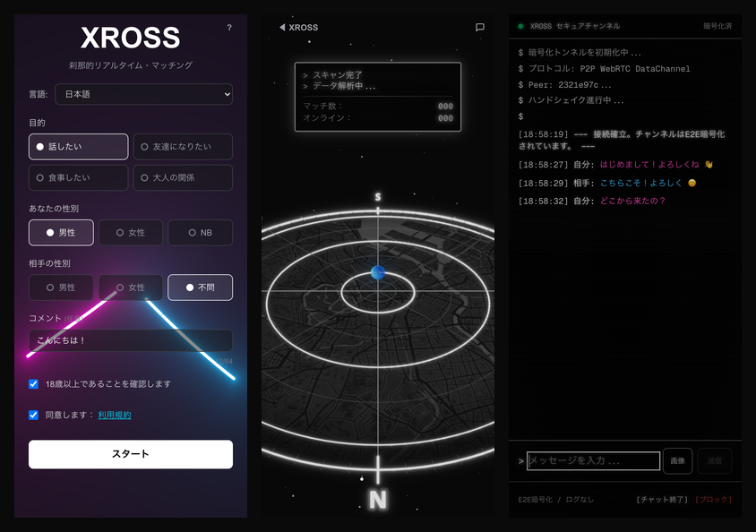This screenshot has height=532, width=756.
Task: Click the disabled 送信 send button
Action: pyautogui.click(x=714, y=460)
